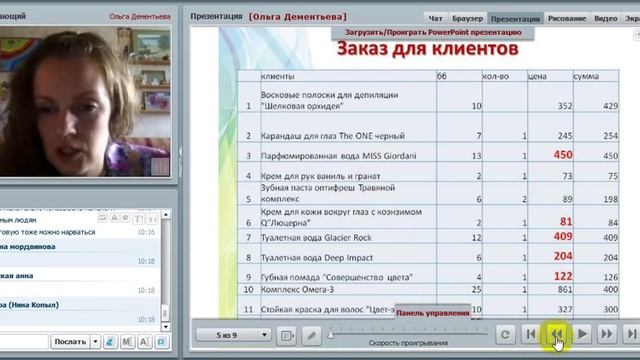Click the red price 204 for Deep Impact
640x360 pixels.
pos(563,256)
